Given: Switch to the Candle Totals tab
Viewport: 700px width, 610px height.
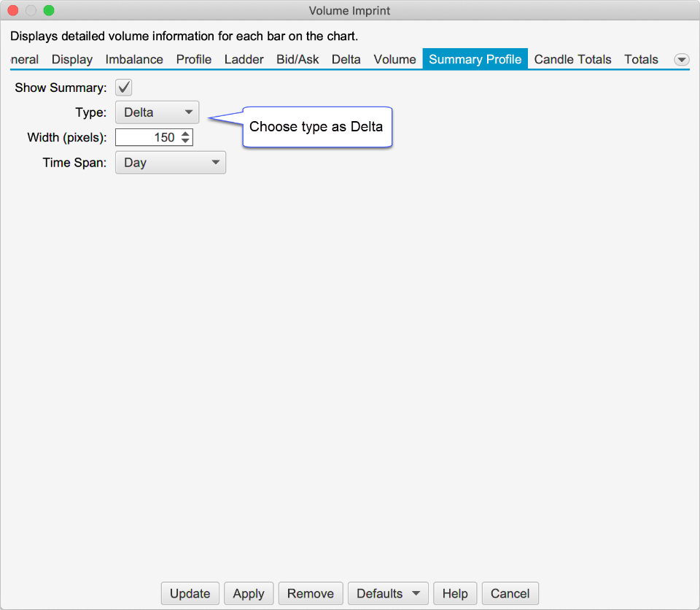Looking at the screenshot, I should (x=572, y=60).
